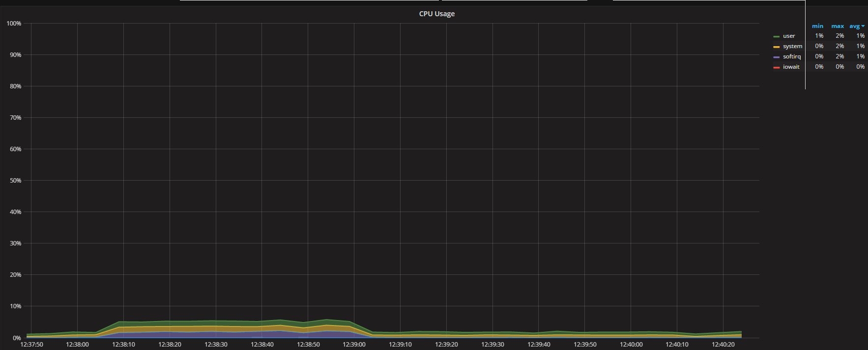This screenshot has width=868, height=350.
Task: Click the 50% label on the y-axis
Action: pyautogui.click(x=14, y=181)
